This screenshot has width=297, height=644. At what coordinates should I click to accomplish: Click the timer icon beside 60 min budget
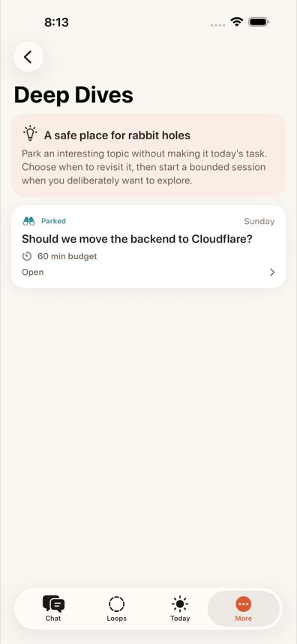[x=27, y=256]
